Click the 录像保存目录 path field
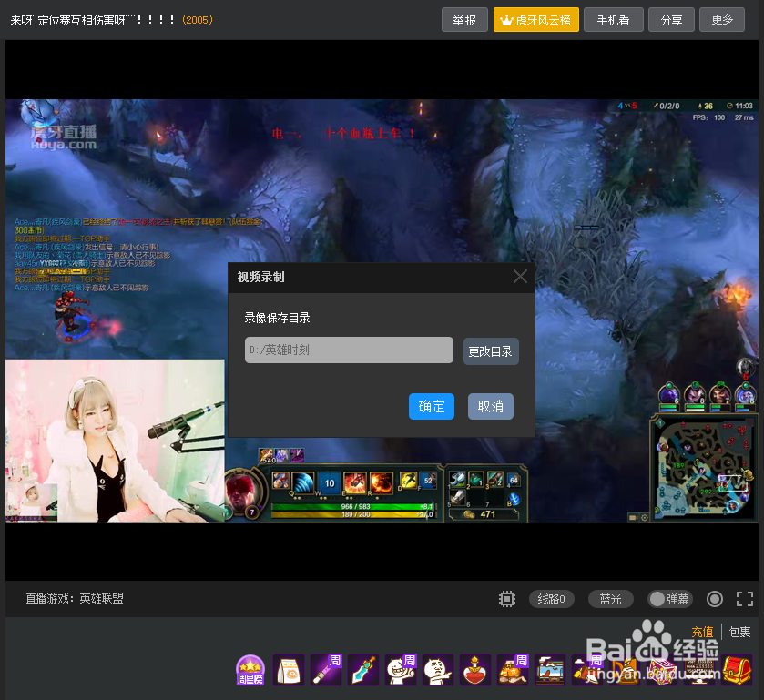 (349, 350)
